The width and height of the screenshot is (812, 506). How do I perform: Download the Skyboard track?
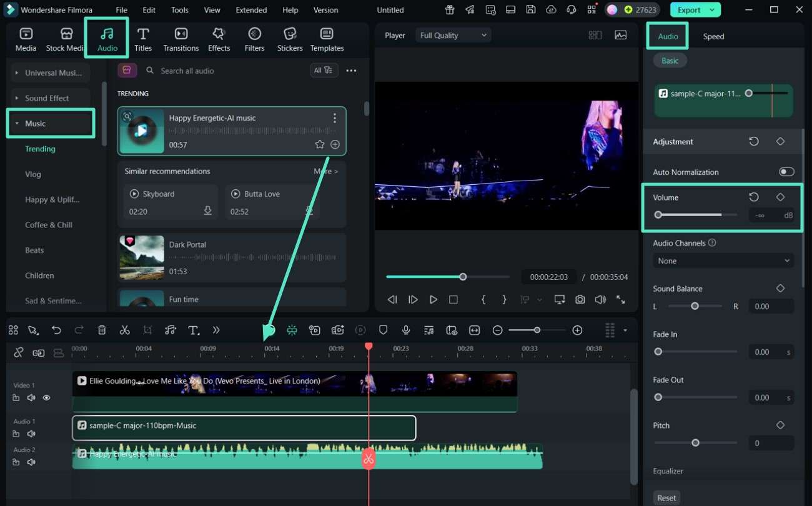coord(208,211)
